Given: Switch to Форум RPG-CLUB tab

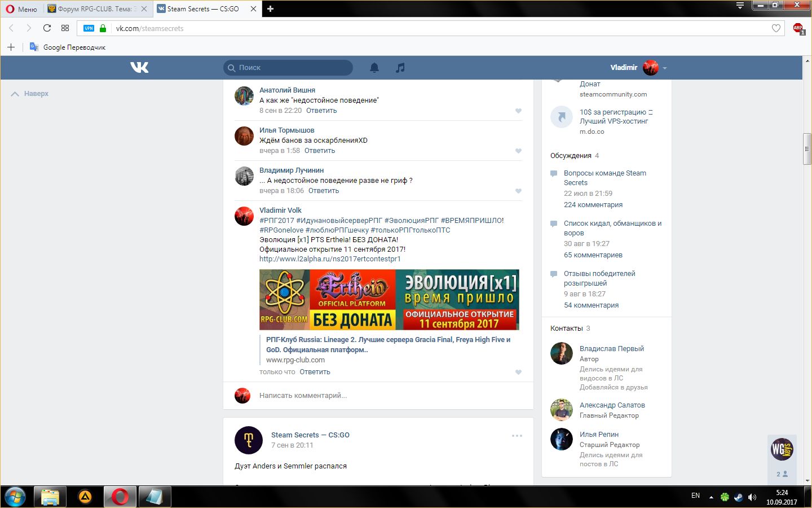Looking at the screenshot, I should pyautogui.click(x=97, y=8).
